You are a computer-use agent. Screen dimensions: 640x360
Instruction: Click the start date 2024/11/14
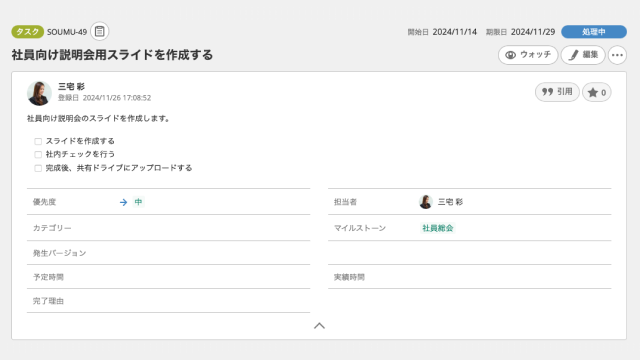point(454,32)
